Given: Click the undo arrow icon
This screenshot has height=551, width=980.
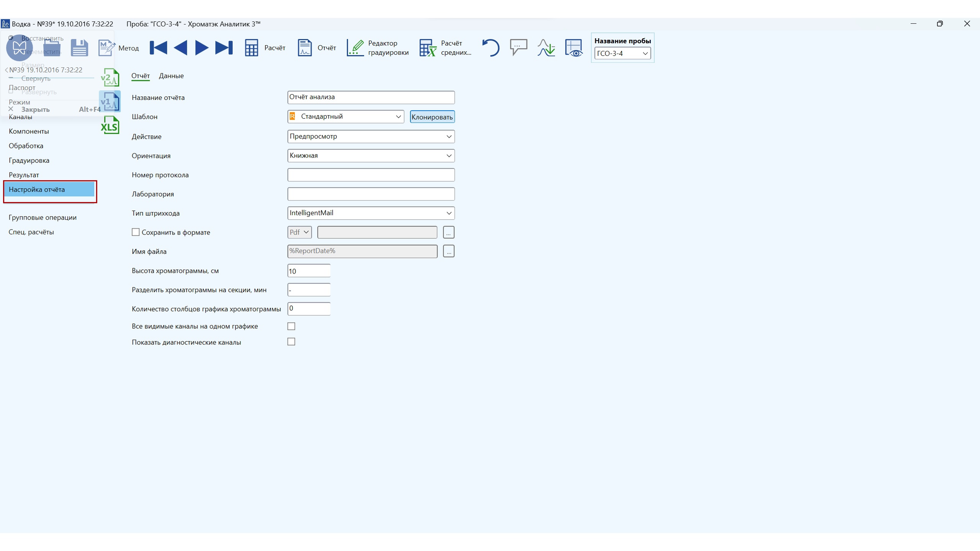Looking at the screenshot, I should coord(490,48).
